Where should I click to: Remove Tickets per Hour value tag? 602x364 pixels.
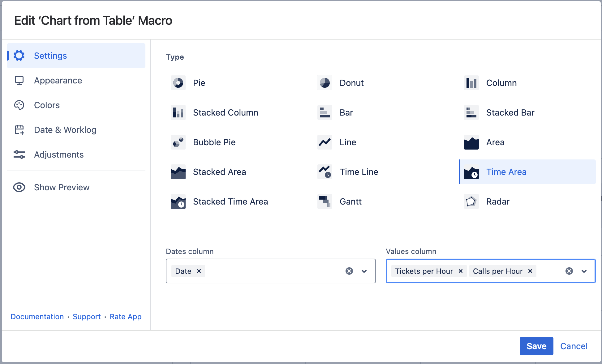click(x=460, y=271)
